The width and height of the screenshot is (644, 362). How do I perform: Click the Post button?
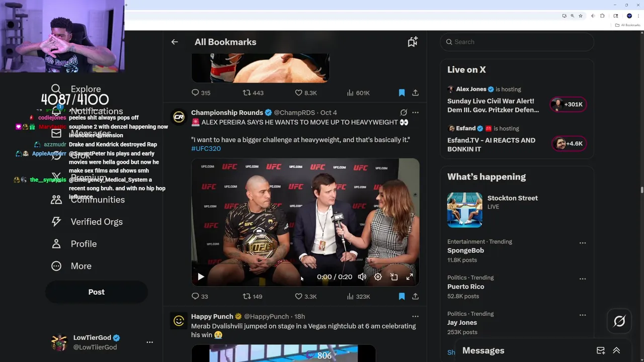tap(97, 292)
